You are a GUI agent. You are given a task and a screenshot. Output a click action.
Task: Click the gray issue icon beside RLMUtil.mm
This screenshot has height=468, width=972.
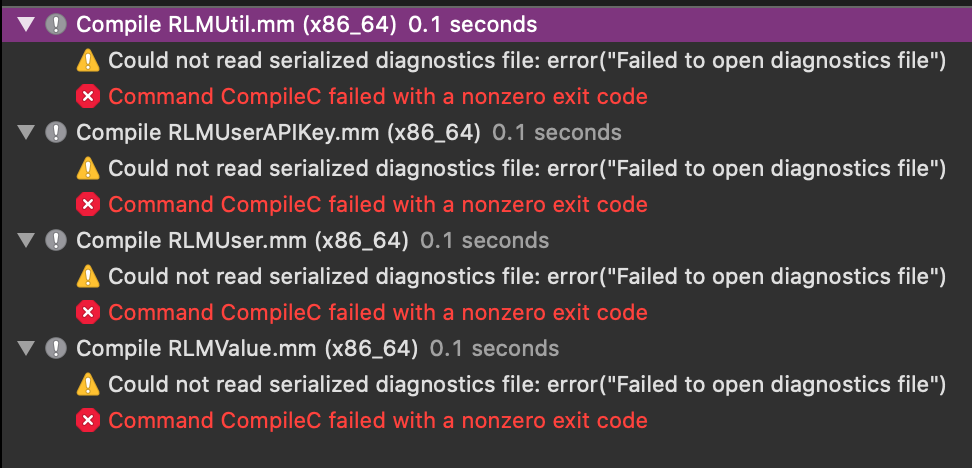click(x=56, y=25)
